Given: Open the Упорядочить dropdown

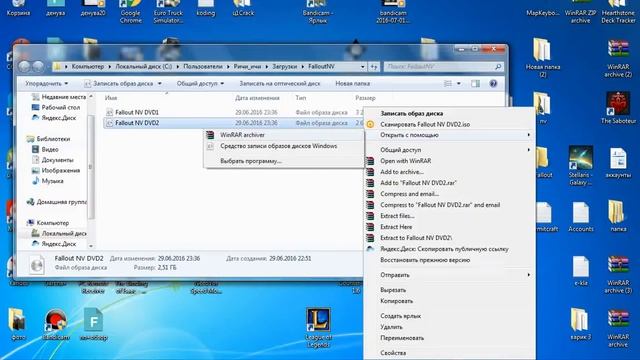Looking at the screenshot, I should click(46, 83).
